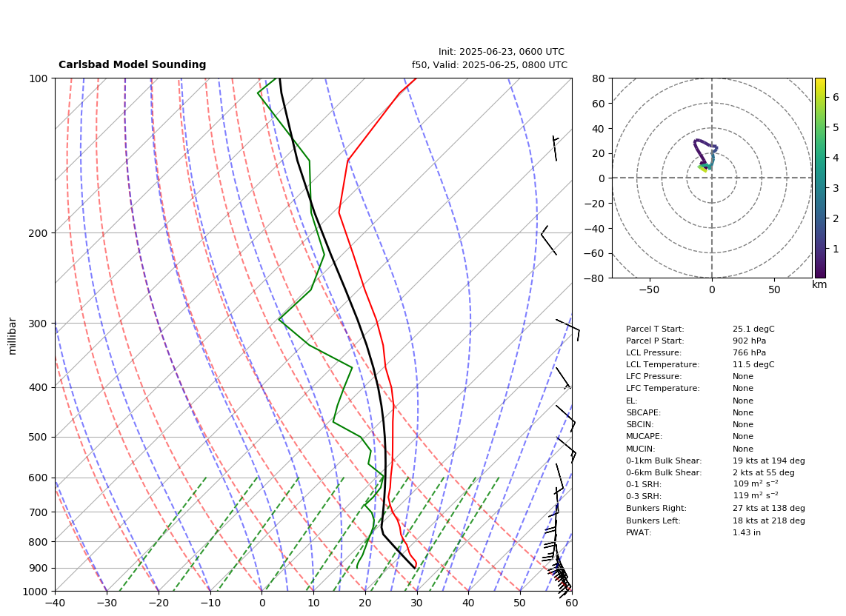Click the "27 kts at 138 deg" value
846x616 pixels.
click(769, 508)
